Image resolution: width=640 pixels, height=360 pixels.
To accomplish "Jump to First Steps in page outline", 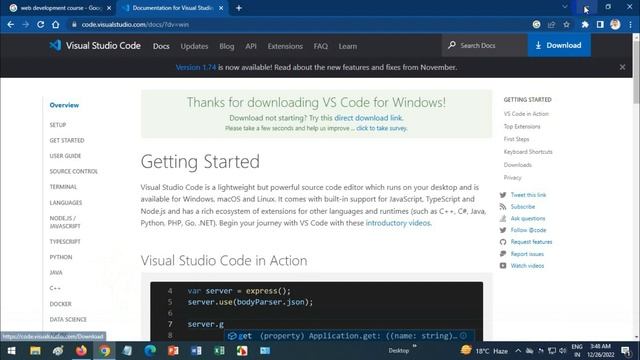I will (516, 139).
